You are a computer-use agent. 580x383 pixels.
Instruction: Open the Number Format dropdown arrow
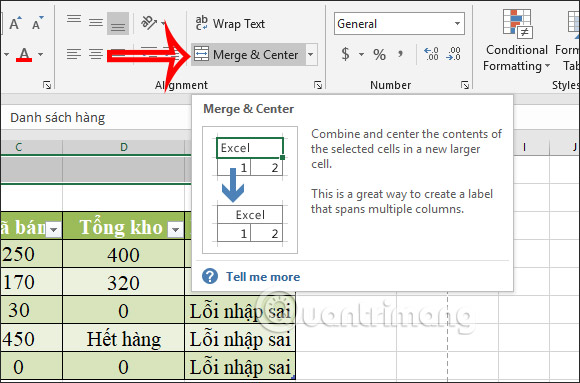pos(457,24)
